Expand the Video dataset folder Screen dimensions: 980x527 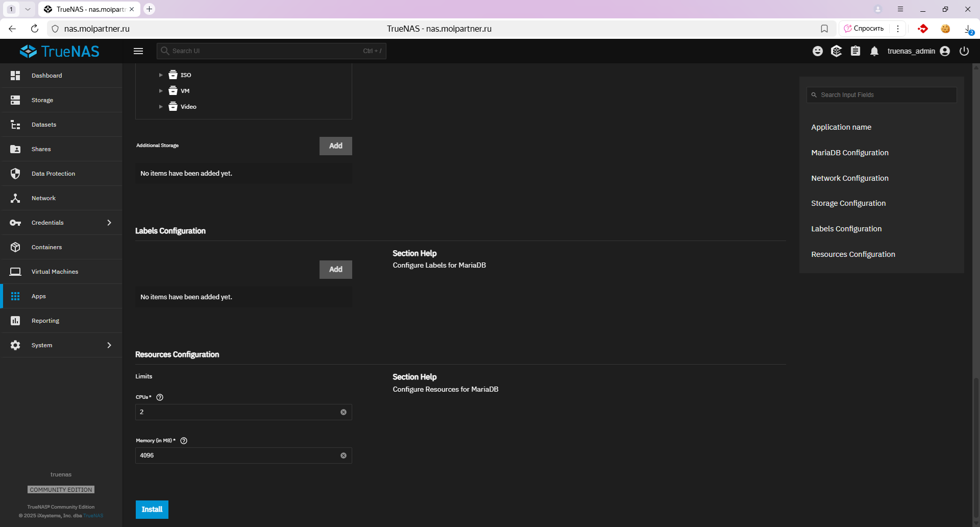161,107
